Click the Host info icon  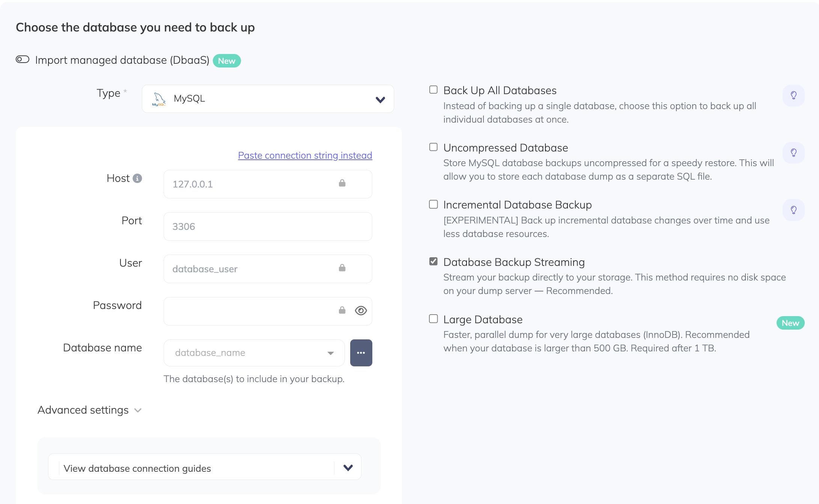tap(137, 178)
